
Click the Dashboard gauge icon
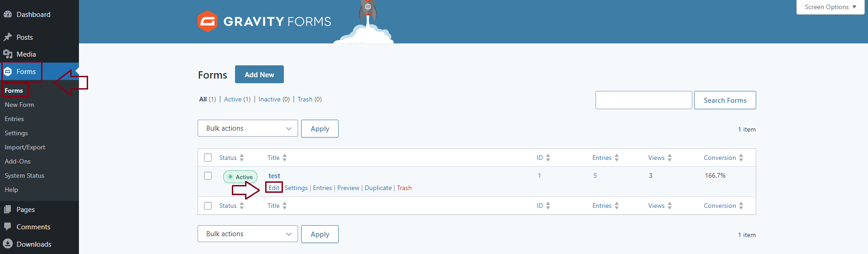8,14
